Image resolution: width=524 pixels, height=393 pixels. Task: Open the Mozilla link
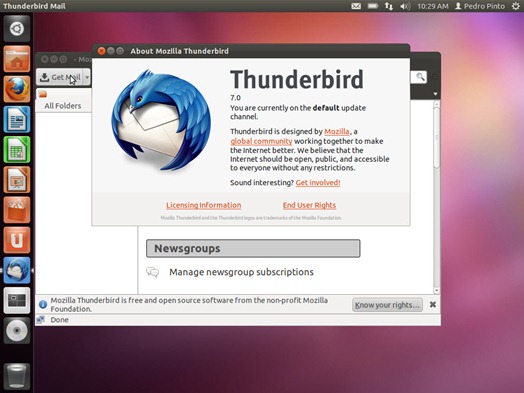(337, 131)
